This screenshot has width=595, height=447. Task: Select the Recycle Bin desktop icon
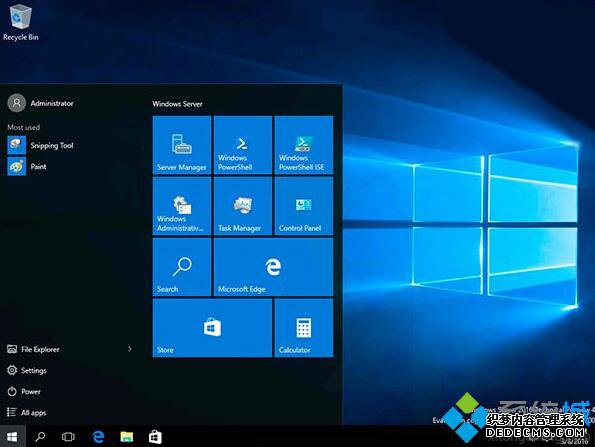pos(20,22)
